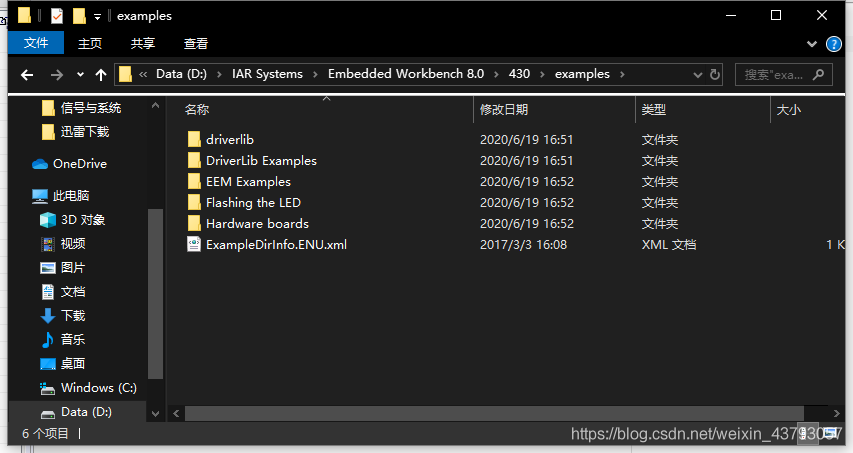The image size is (853, 453).
Task: Navigate to IAR Systems breadcrumb
Action: point(267,74)
